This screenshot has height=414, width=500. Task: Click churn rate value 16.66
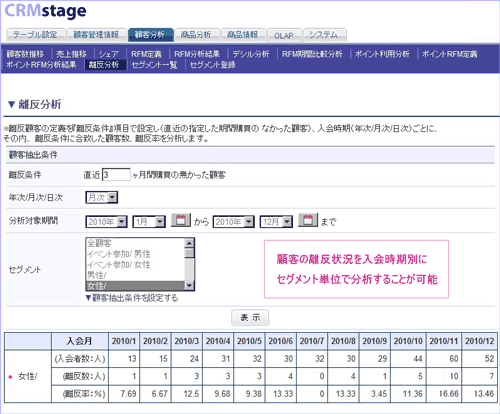448,394
